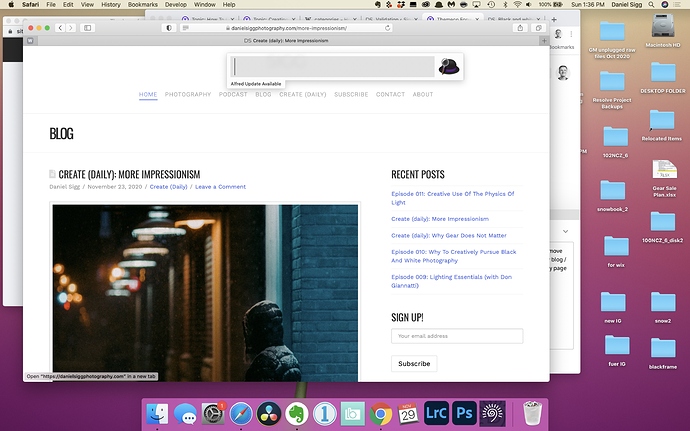The image size is (690, 431).
Task: Open recent post Why Gear Does Not Matter
Action: pyautogui.click(x=449, y=236)
